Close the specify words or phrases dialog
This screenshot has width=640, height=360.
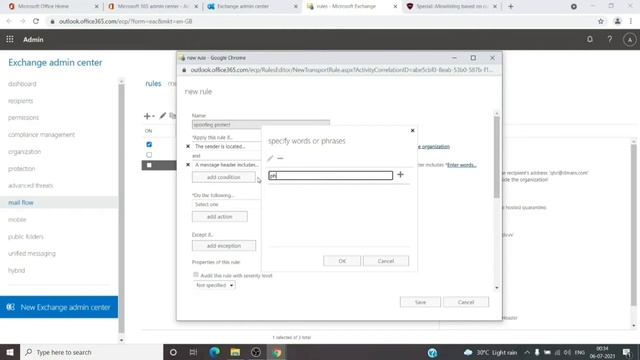pyautogui.click(x=412, y=131)
